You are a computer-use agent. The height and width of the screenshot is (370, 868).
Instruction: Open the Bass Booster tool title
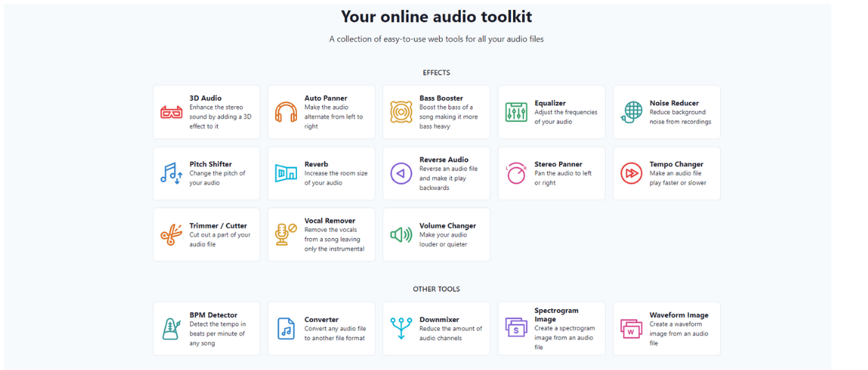point(441,98)
